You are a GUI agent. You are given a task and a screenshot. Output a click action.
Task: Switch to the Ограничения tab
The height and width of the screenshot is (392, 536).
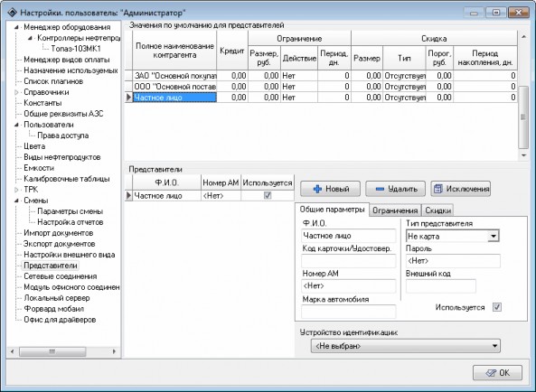point(395,210)
